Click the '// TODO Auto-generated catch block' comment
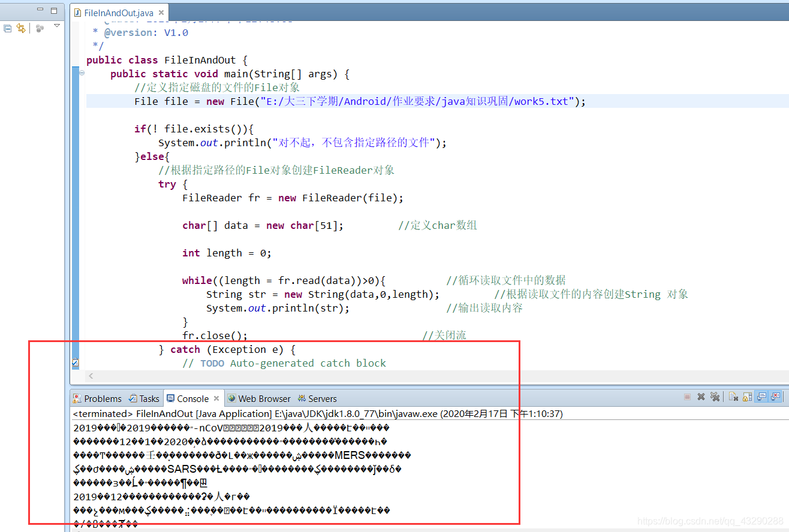Viewport: 789px width, 532px height. (284, 363)
